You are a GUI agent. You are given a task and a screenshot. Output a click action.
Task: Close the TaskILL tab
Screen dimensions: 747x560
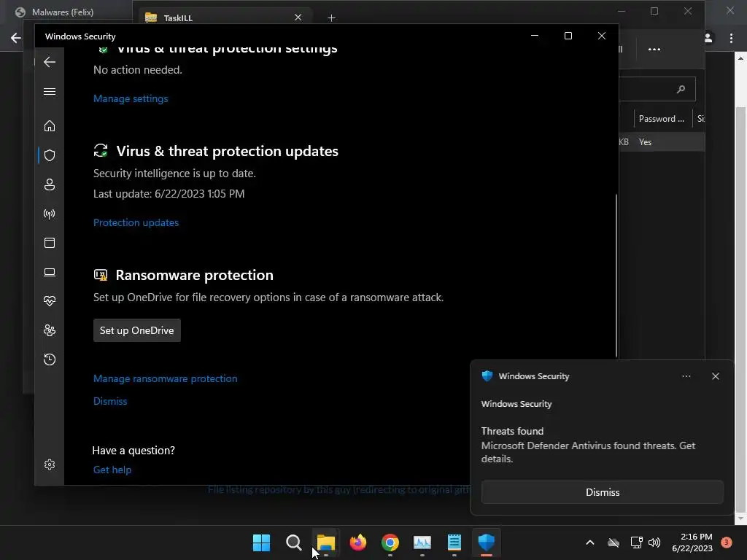point(298,17)
